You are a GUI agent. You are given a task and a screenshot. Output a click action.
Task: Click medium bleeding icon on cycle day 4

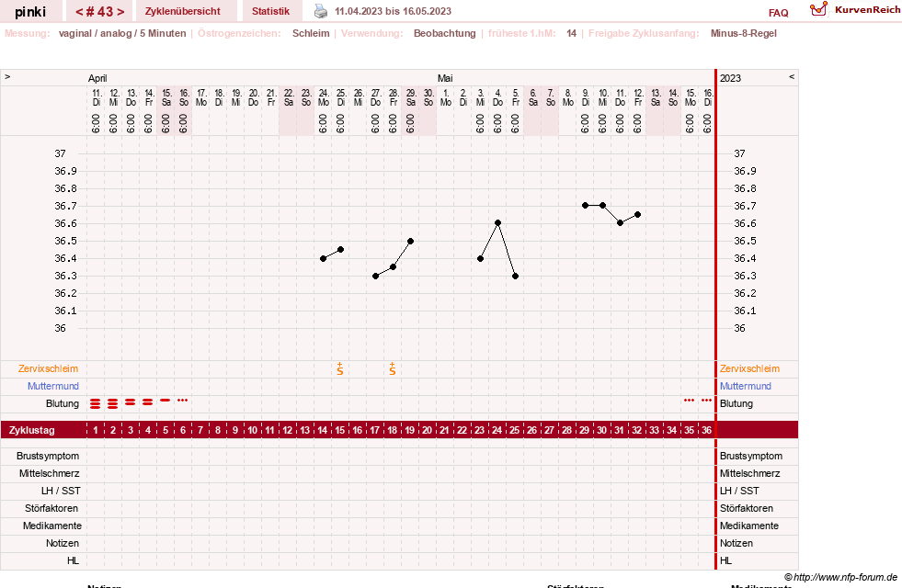(x=148, y=402)
